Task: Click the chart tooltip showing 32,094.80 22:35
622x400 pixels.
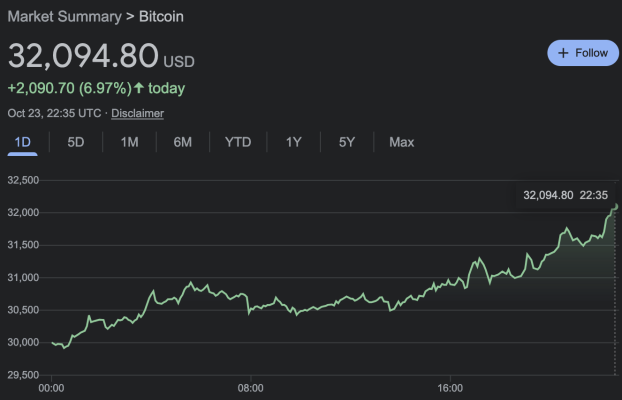Action: coord(565,195)
